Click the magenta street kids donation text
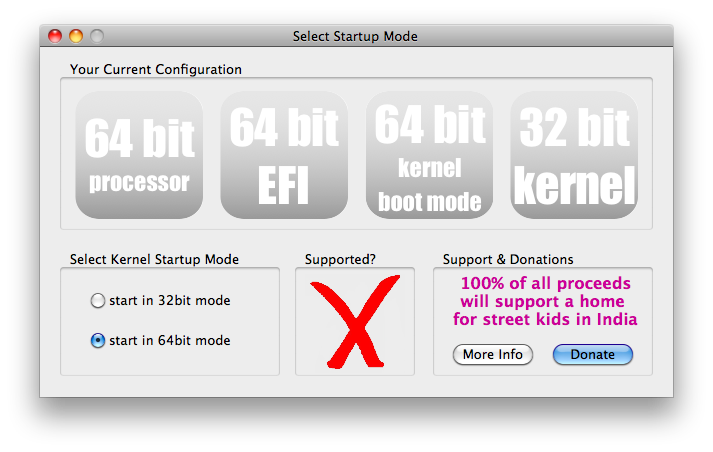Screen dimensions: 713x452 pos(545,301)
